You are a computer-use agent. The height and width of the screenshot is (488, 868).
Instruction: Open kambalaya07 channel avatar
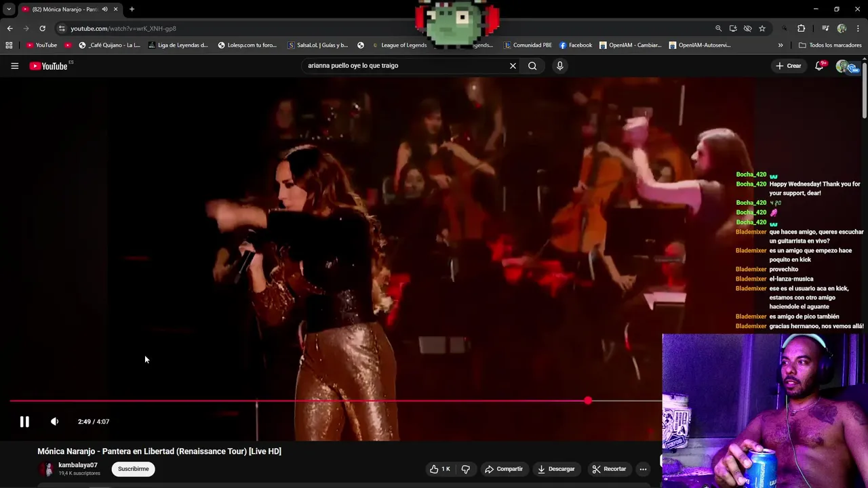point(46,469)
